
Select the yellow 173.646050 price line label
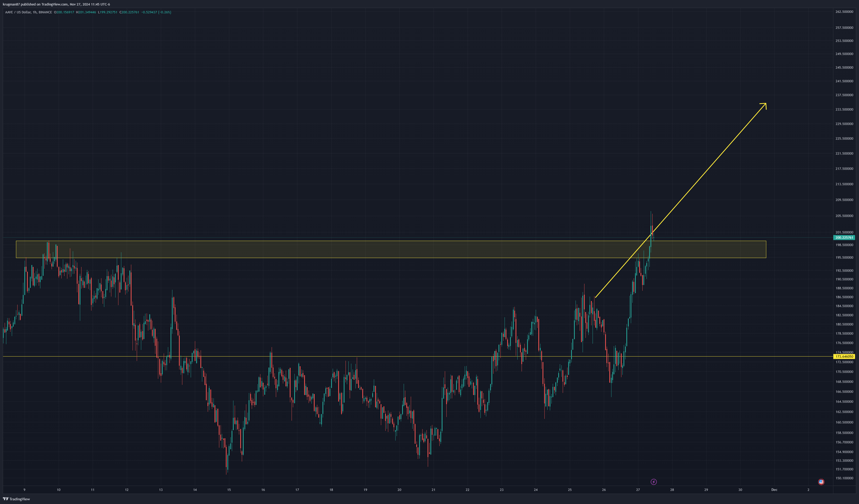click(x=844, y=357)
